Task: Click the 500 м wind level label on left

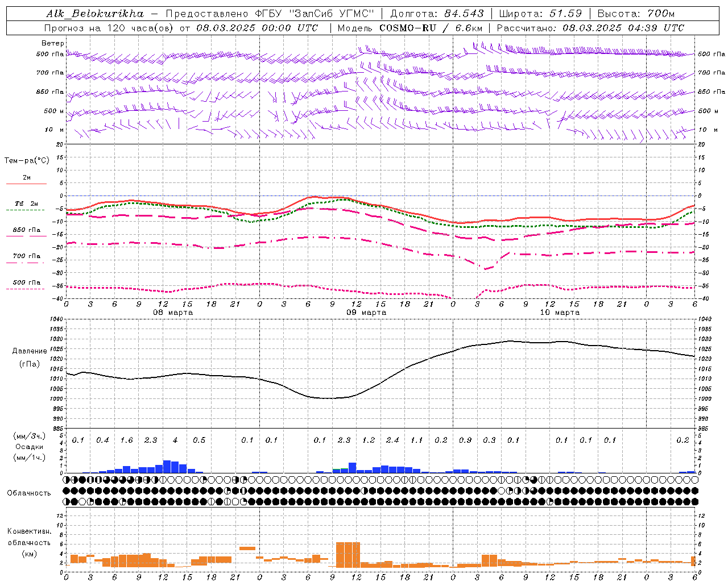Action: tap(54, 111)
